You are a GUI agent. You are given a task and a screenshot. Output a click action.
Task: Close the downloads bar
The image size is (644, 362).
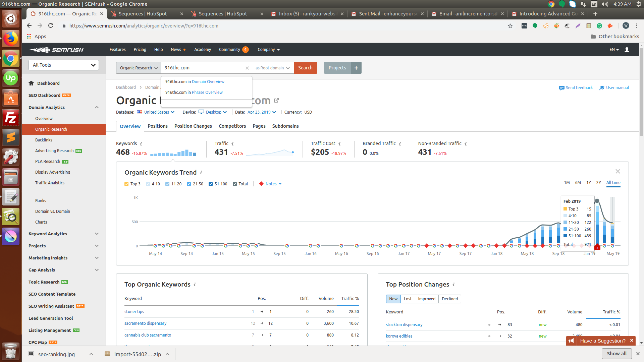638,354
